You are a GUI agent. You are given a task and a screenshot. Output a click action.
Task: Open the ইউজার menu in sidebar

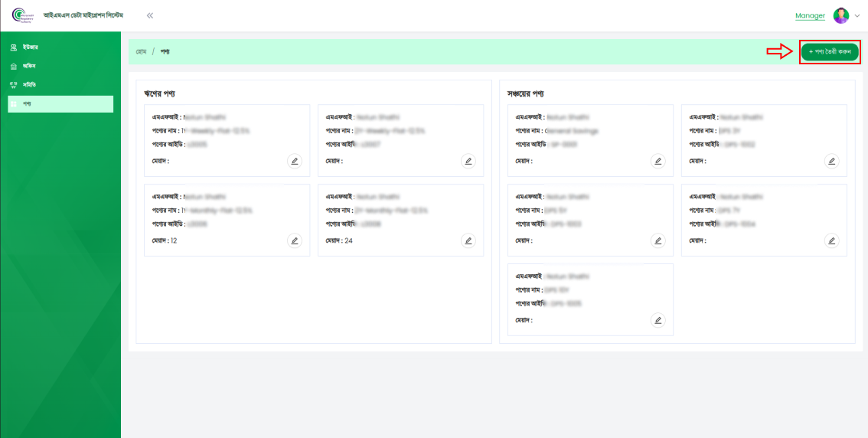coord(31,47)
